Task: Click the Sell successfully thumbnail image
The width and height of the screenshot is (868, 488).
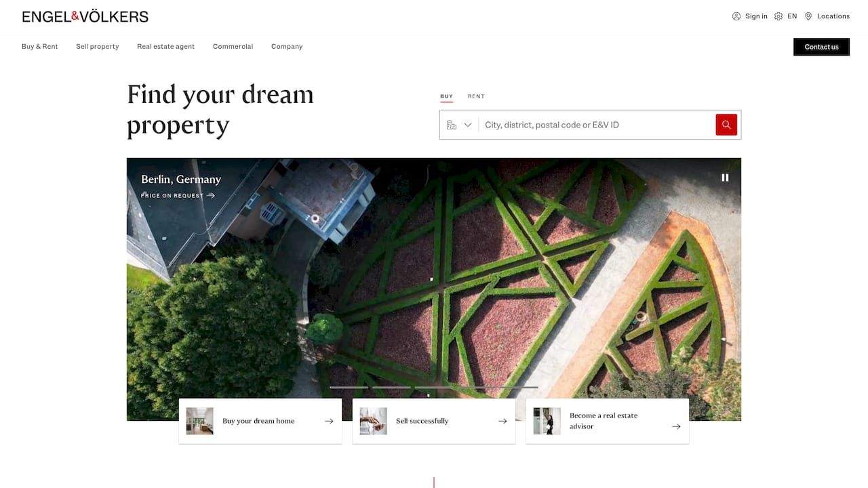Action: coord(373,421)
